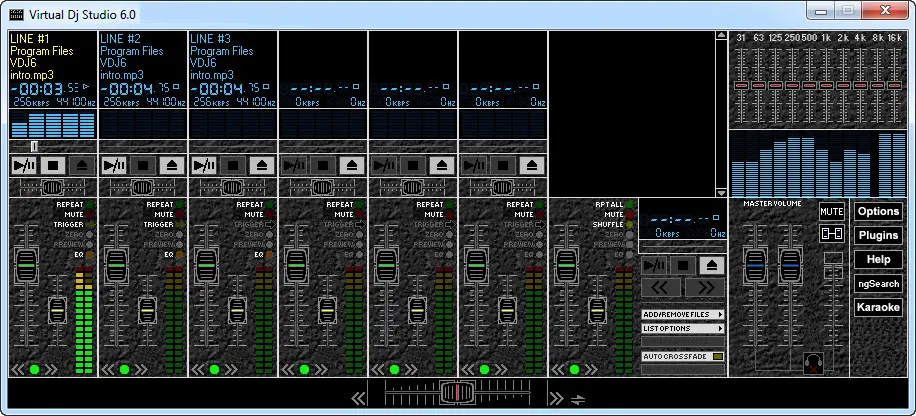
Task: Click the LINE #1 track position marker
Action: click(34, 146)
